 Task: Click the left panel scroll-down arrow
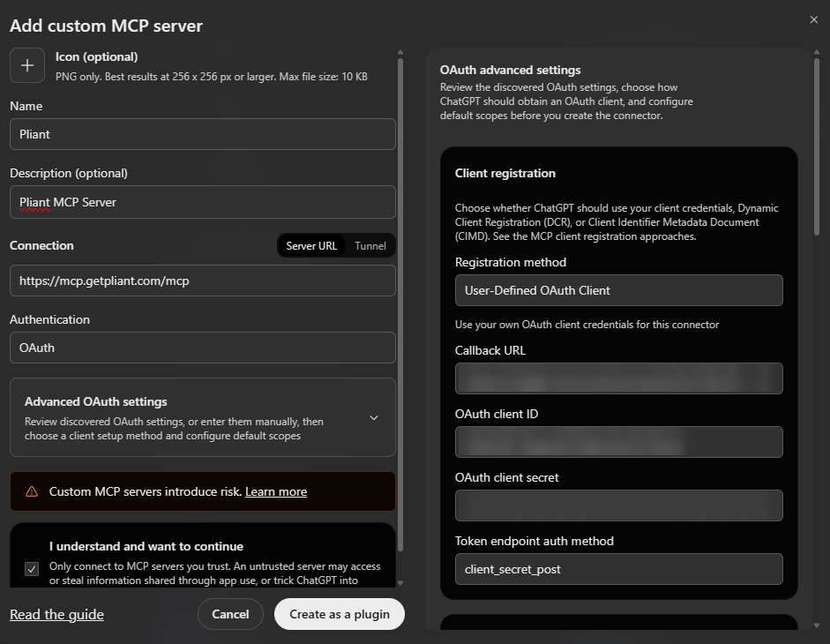coord(400,582)
